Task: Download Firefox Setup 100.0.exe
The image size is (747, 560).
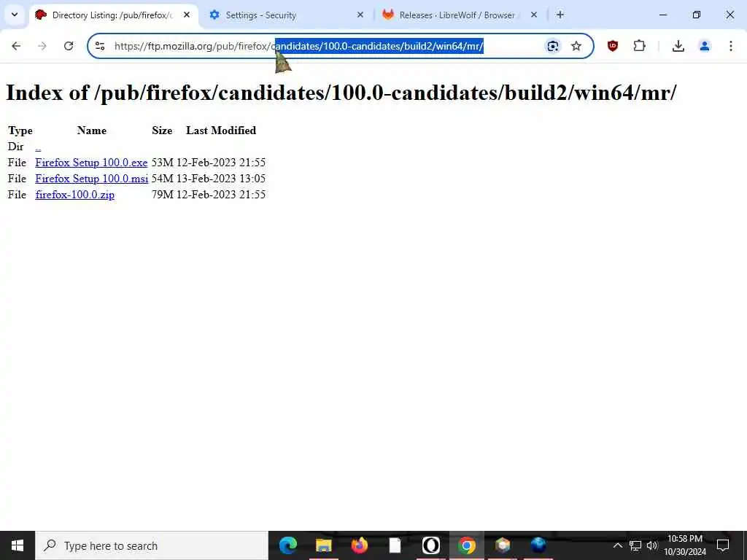Action: pos(91,163)
